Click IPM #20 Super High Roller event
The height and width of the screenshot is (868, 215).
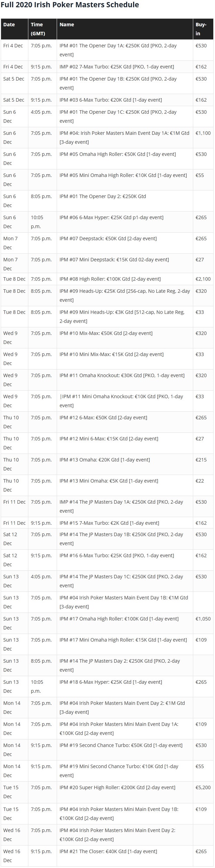point(118,787)
